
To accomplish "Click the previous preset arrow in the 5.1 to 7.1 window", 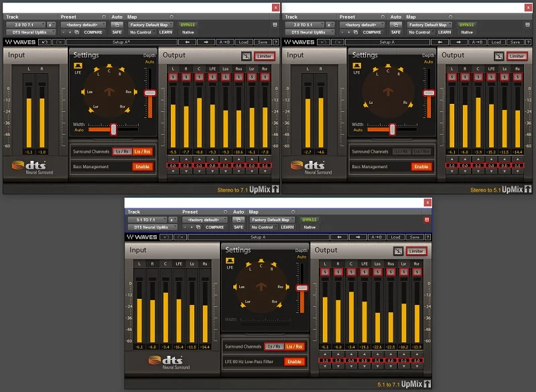I will click(339, 237).
